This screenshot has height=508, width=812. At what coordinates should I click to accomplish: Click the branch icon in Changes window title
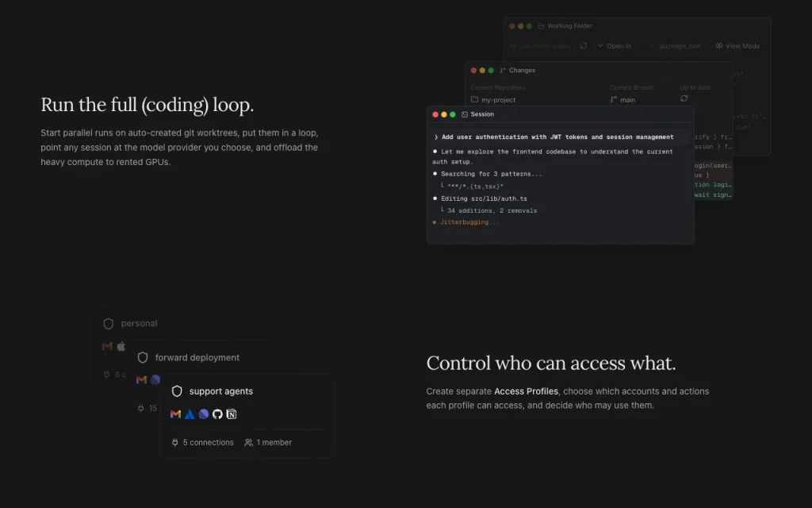pyautogui.click(x=503, y=71)
